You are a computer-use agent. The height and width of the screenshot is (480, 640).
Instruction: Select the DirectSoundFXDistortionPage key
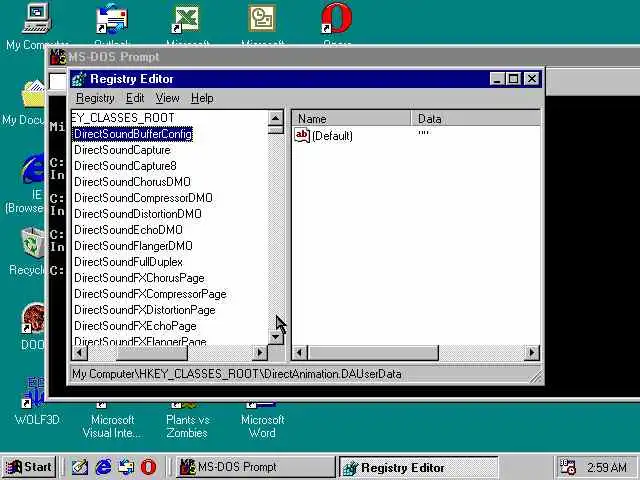(x=144, y=310)
